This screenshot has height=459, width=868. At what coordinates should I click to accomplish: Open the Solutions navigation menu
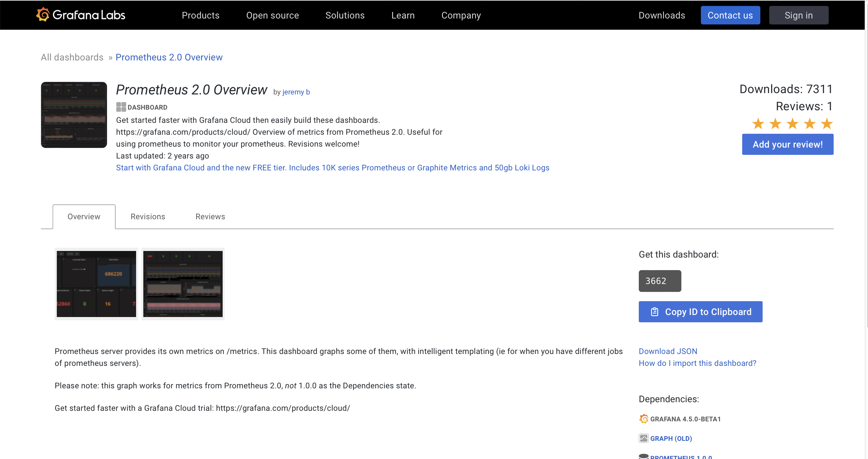click(x=345, y=15)
